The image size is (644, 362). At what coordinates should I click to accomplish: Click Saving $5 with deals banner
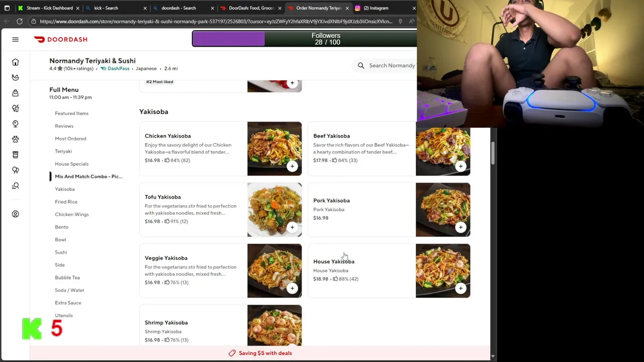[260, 353]
